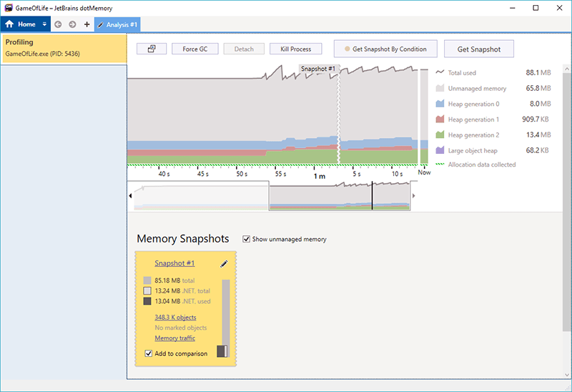Click Get Snapshot By Condition
Image resolution: width=572 pixels, height=392 pixels.
pos(385,49)
